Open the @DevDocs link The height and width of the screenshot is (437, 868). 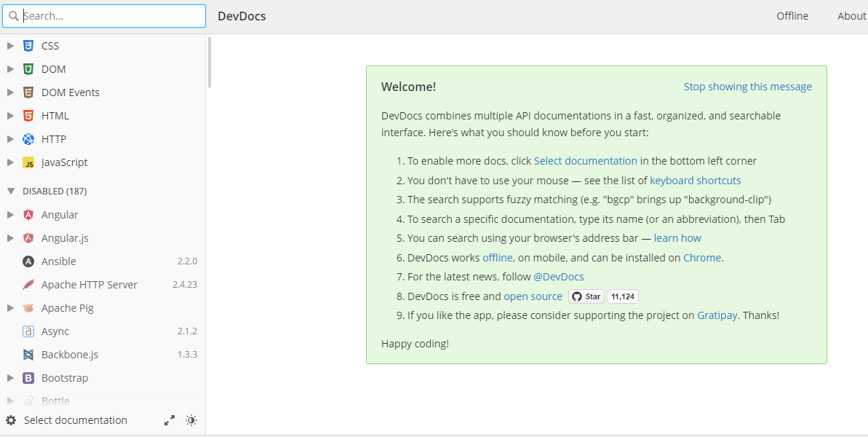559,277
